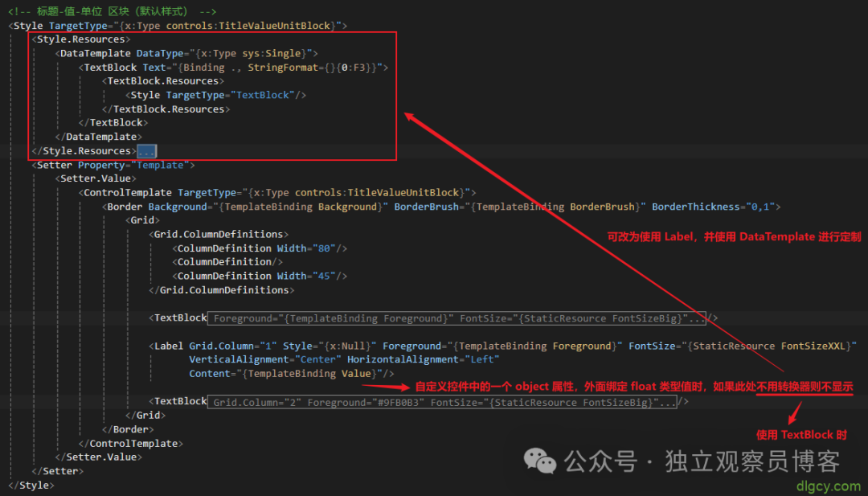Click the closing </DataTemplate> tag
The image size is (868, 496).
click(x=99, y=137)
